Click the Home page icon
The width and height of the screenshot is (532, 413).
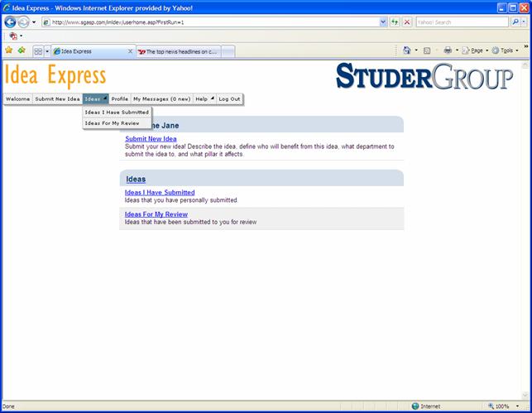click(x=407, y=50)
